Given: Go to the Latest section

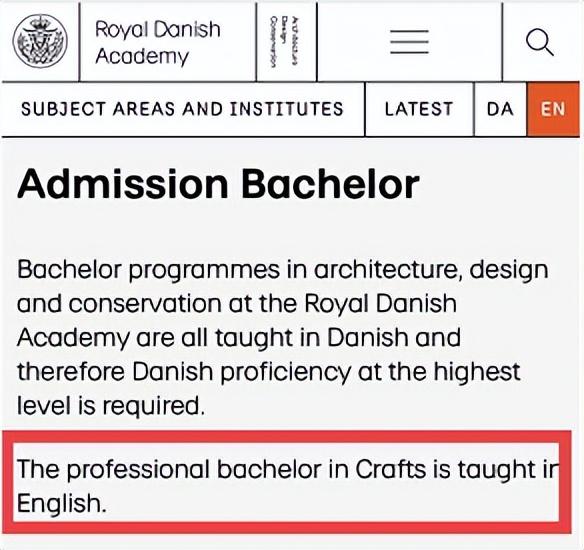Looking at the screenshot, I should coord(419,109).
